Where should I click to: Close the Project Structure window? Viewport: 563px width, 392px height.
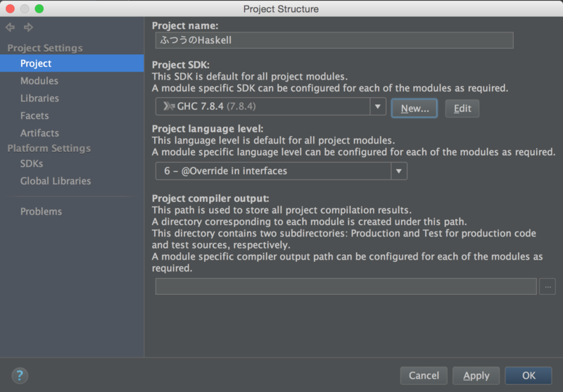[10, 8]
